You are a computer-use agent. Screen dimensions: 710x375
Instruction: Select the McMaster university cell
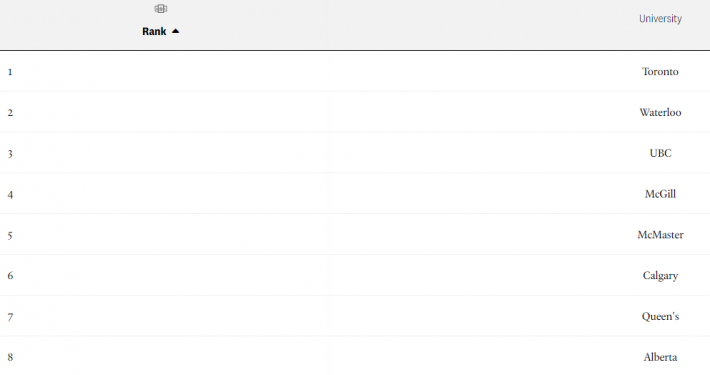point(660,235)
